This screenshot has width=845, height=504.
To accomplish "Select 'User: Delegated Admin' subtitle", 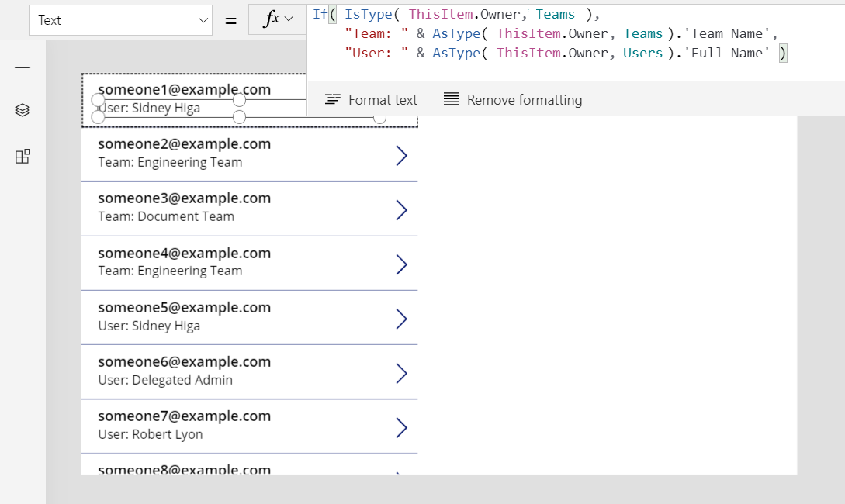I will click(x=165, y=380).
